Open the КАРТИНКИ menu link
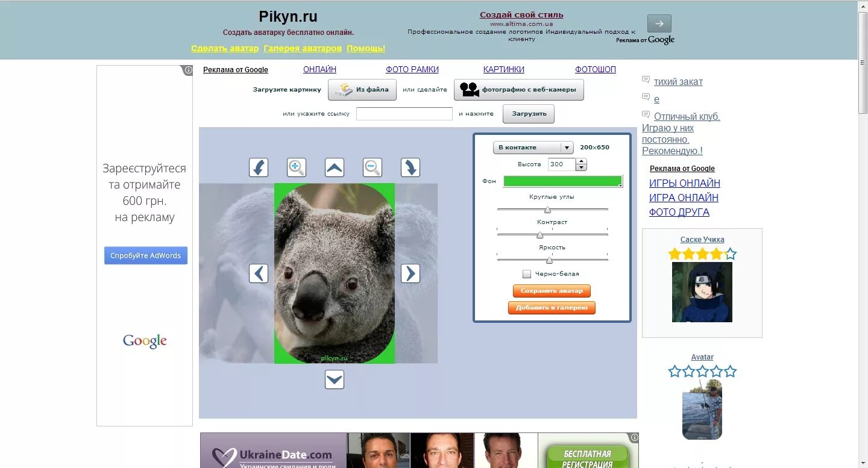 tap(504, 69)
